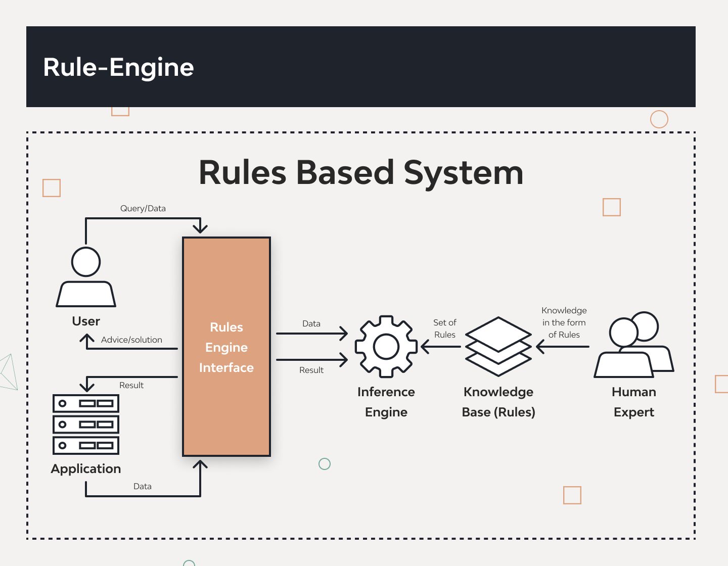Click the arrow beside the Advice/solution label

tap(129, 342)
